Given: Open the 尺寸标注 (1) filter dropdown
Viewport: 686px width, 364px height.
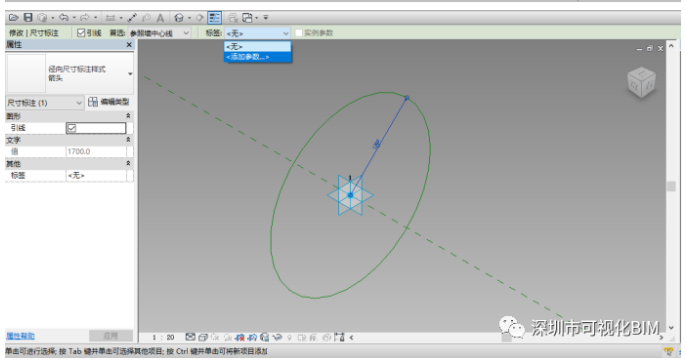Looking at the screenshot, I should pyautogui.click(x=44, y=103).
